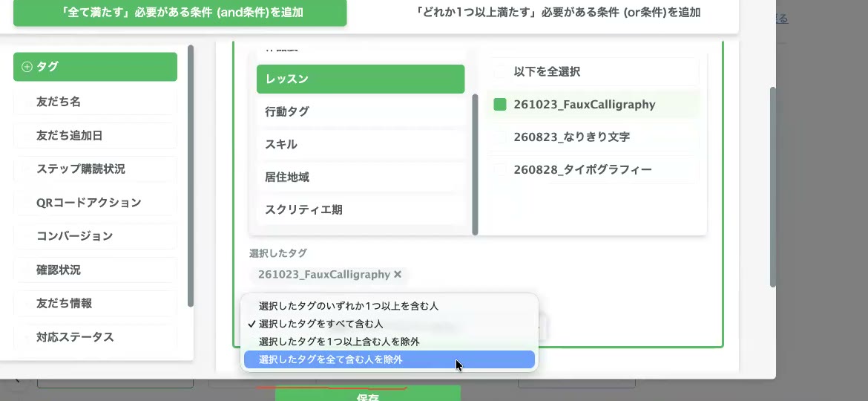Select 確認状況 condition

[95, 270]
